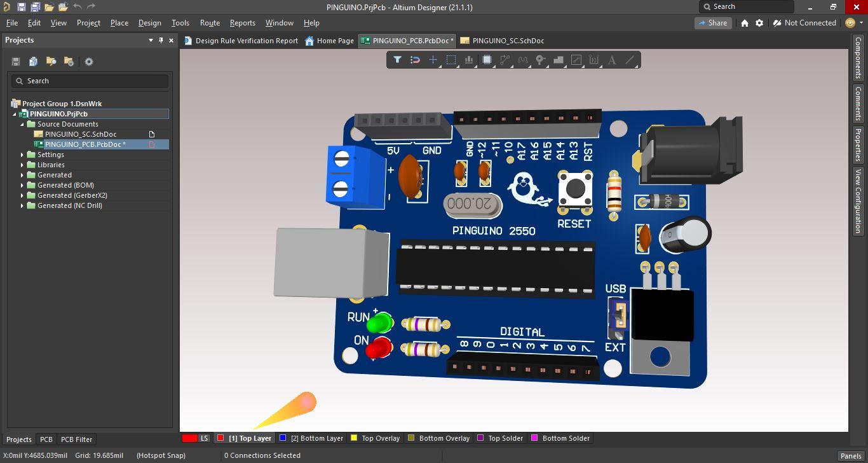Image resolution: width=868 pixels, height=463 pixels.
Task: Click the Redo arrow in the title bar
Action: pyautogui.click(x=91, y=7)
